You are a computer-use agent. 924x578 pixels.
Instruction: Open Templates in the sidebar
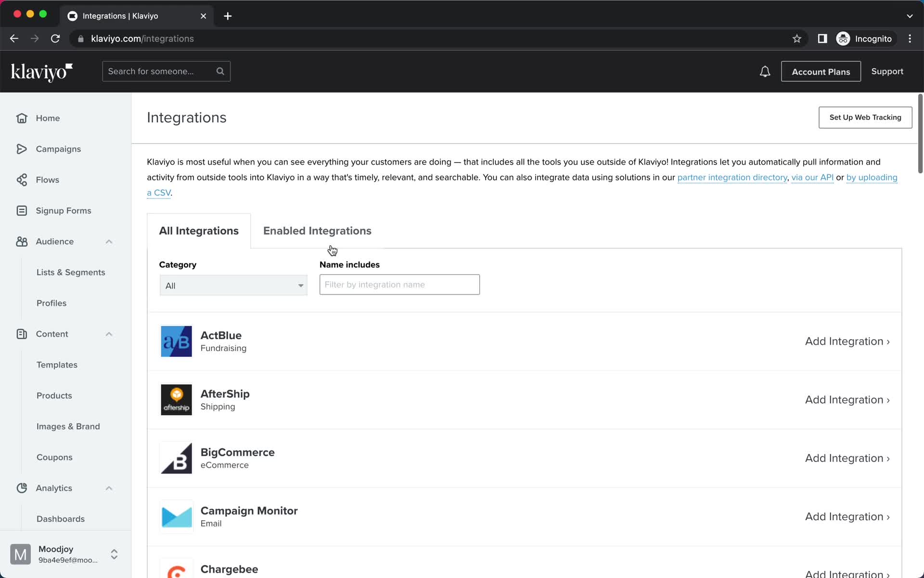pyautogui.click(x=57, y=365)
